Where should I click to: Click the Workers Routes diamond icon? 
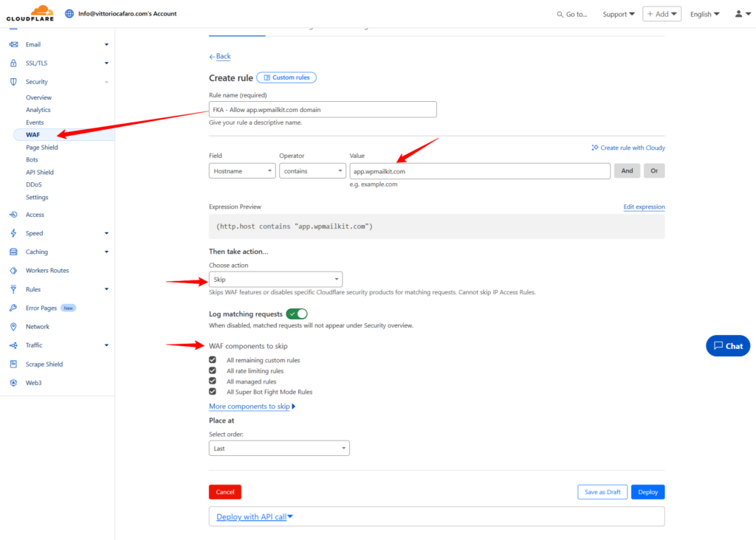click(x=13, y=271)
